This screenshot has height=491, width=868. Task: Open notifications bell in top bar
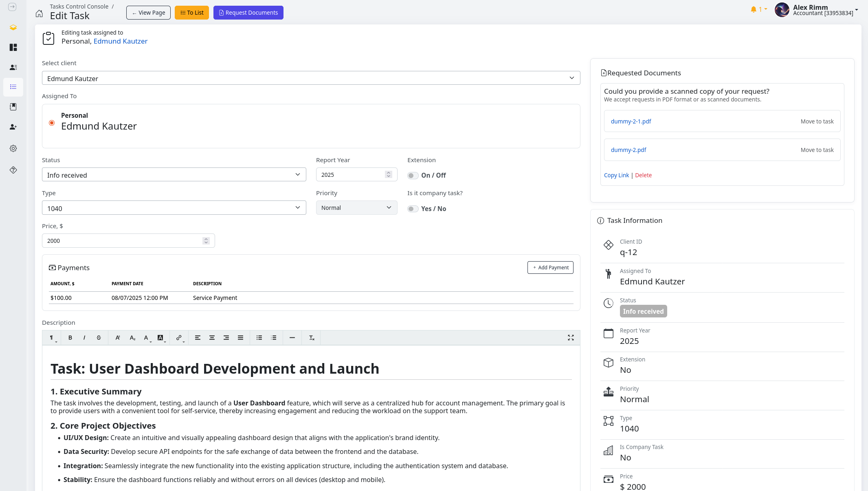click(754, 9)
